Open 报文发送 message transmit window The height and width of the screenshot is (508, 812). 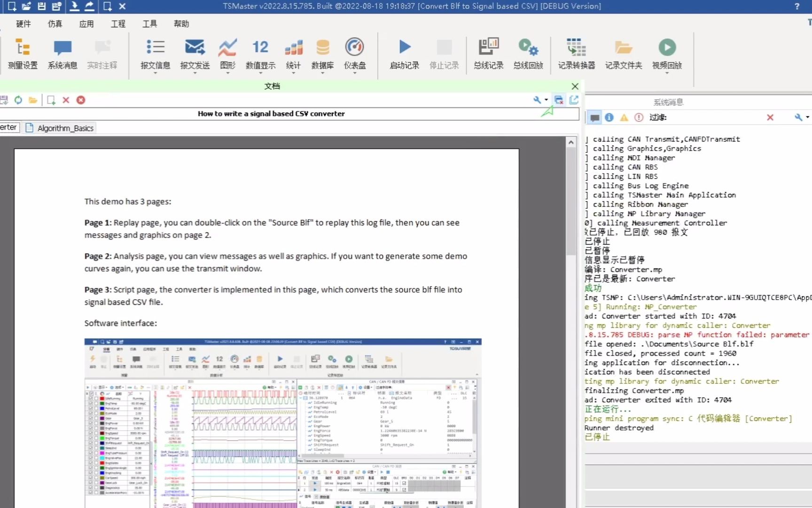pyautogui.click(x=195, y=54)
